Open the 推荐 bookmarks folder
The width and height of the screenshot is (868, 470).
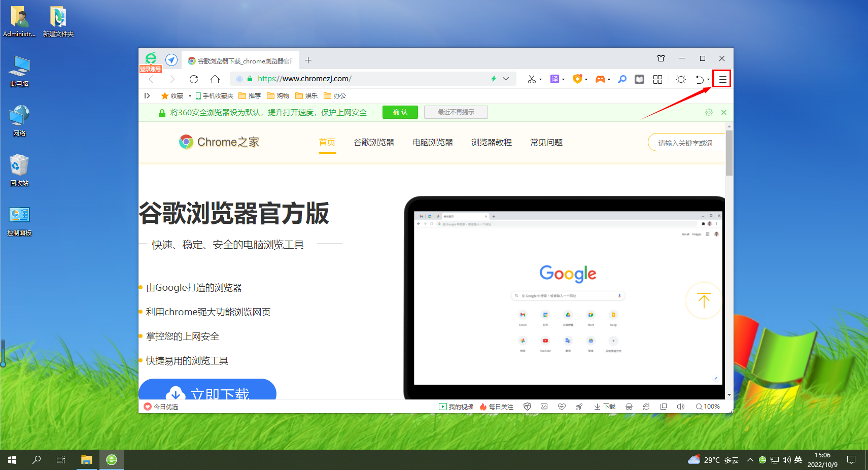(x=250, y=96)
